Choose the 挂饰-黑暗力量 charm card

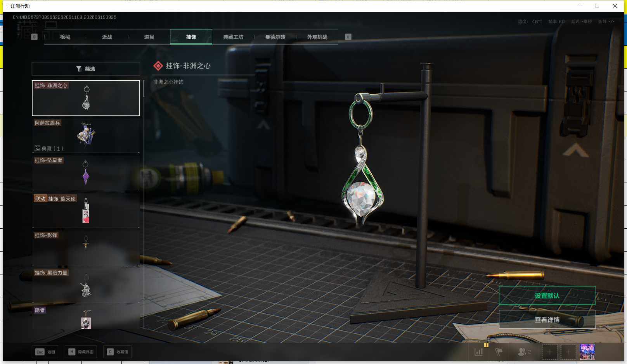coord(86,285)
